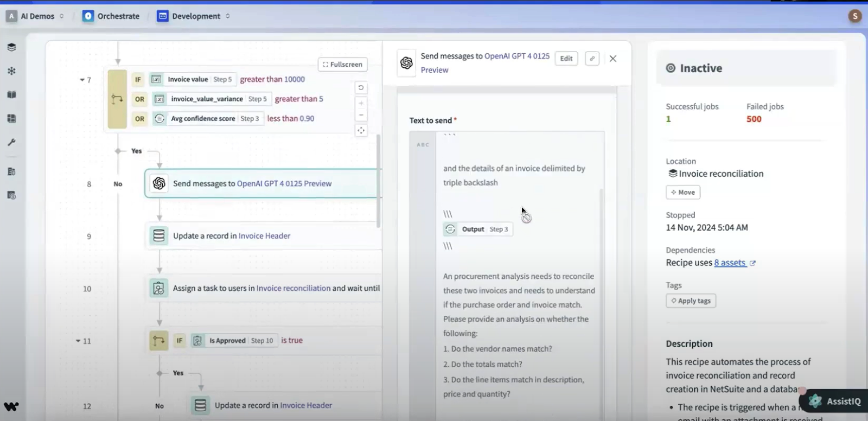Click the Output Step 3 data pill
The image size is (868, 421).
(x=478, y=229)
